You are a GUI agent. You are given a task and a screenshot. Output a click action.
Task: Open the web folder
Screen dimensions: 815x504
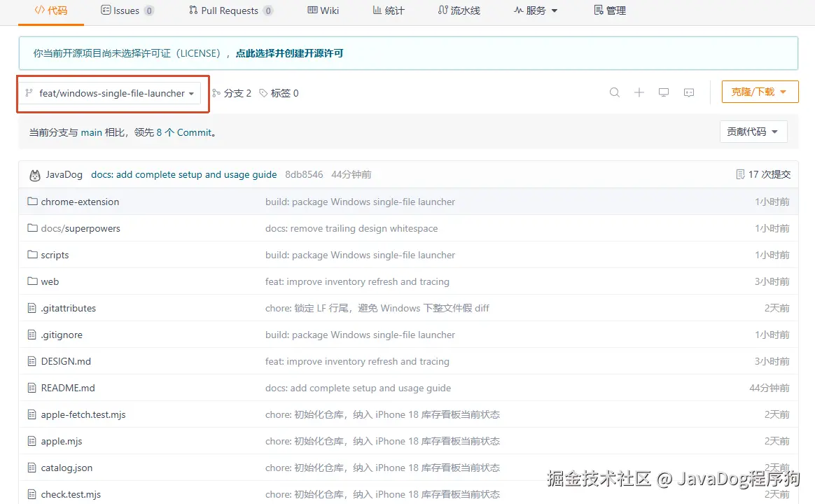[50, 281]
